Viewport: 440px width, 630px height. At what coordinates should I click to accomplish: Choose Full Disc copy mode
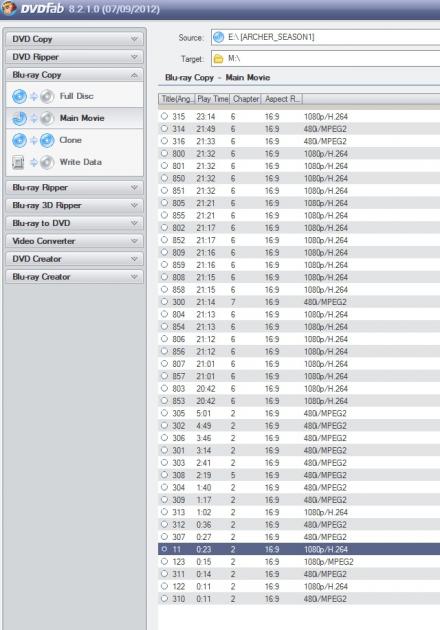pos(76,96)
